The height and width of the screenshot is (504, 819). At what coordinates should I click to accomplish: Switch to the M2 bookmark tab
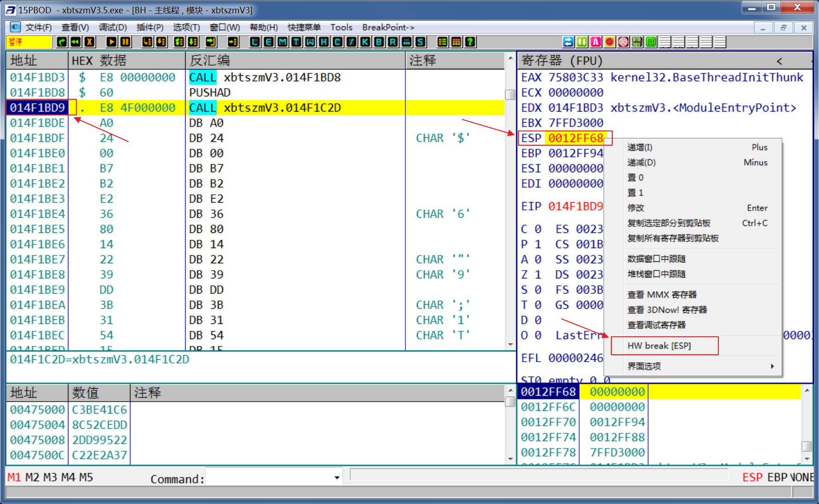coord(32,477)
